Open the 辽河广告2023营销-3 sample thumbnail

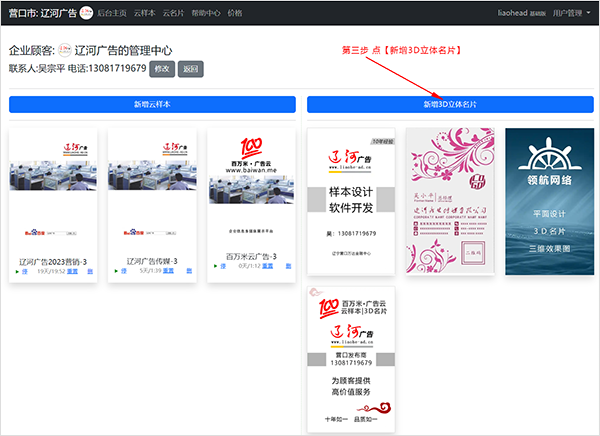coord(53,191)
